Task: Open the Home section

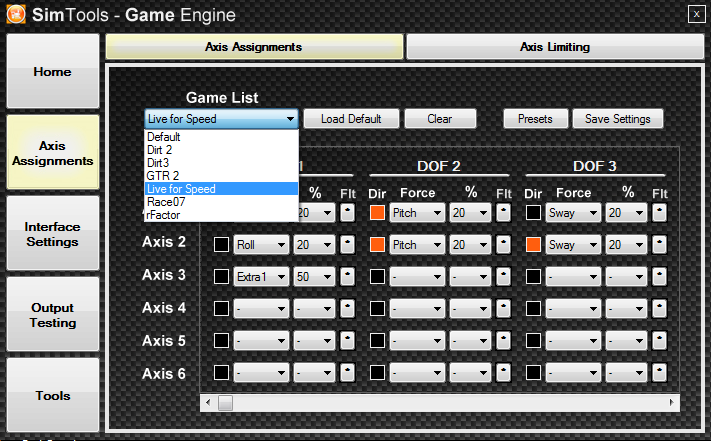Action: click(x=53, y=71)
